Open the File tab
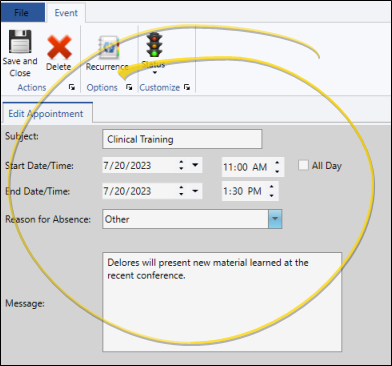The image size is (392, 366). coord(23,13)
